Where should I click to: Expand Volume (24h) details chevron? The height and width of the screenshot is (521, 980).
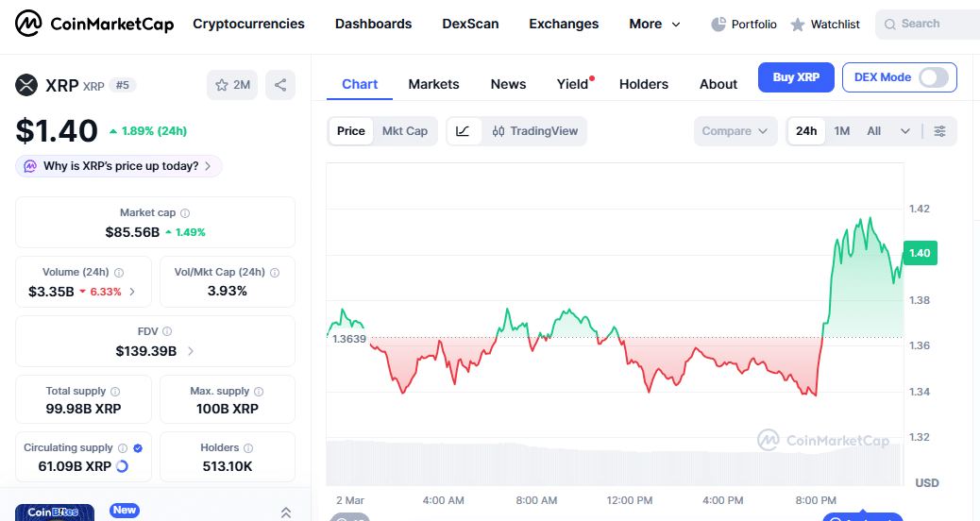pos(132,292)
